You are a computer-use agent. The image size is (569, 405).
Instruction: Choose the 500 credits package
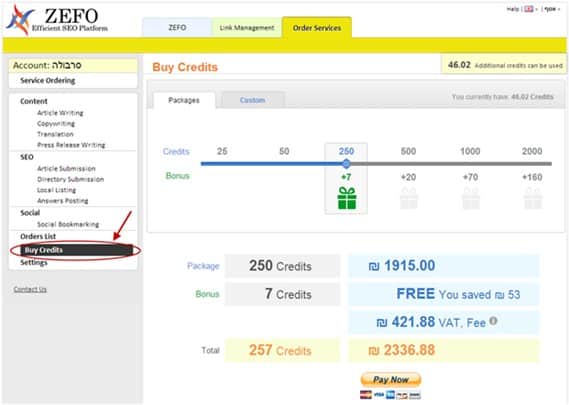click(408, 151)
